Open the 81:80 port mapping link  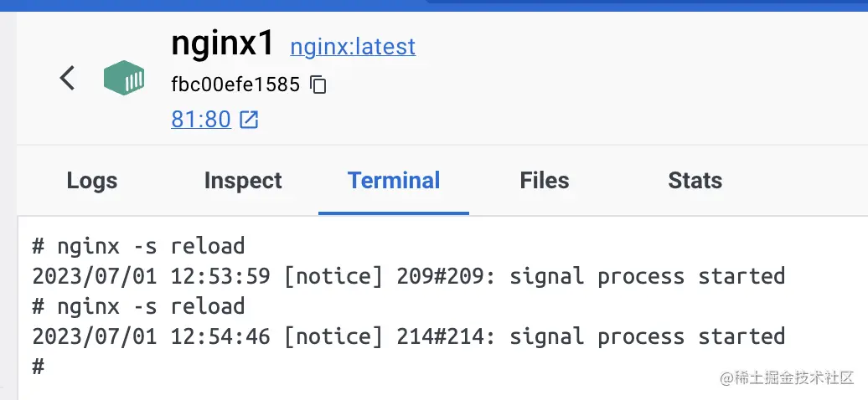pyautogui.click(x=201, y=119)
